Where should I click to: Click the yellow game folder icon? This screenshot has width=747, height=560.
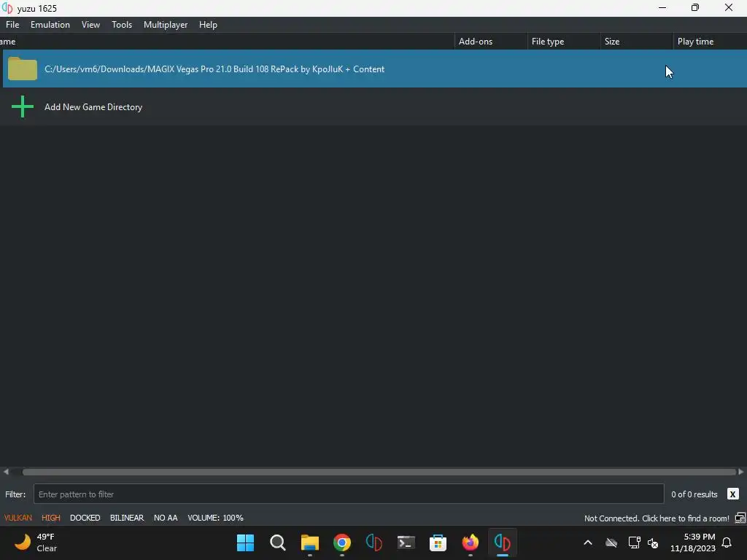tap(23, 69)
